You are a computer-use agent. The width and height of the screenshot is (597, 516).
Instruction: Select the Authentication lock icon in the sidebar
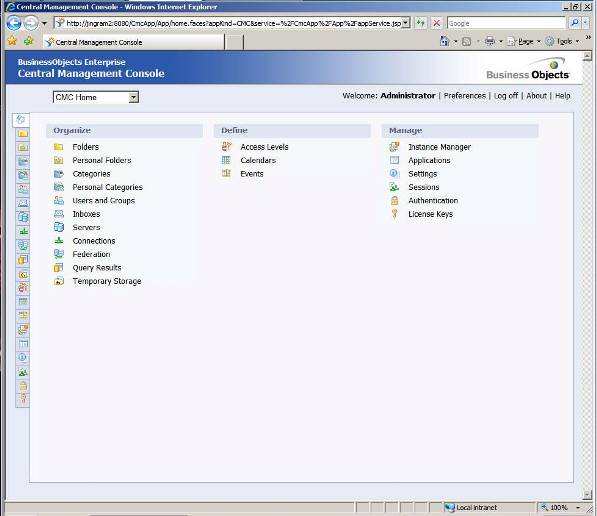[x=23, y=386]
